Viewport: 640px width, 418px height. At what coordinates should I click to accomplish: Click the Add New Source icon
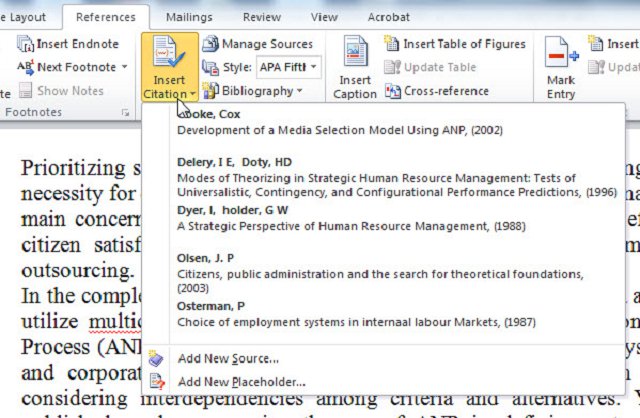(156, 358)
